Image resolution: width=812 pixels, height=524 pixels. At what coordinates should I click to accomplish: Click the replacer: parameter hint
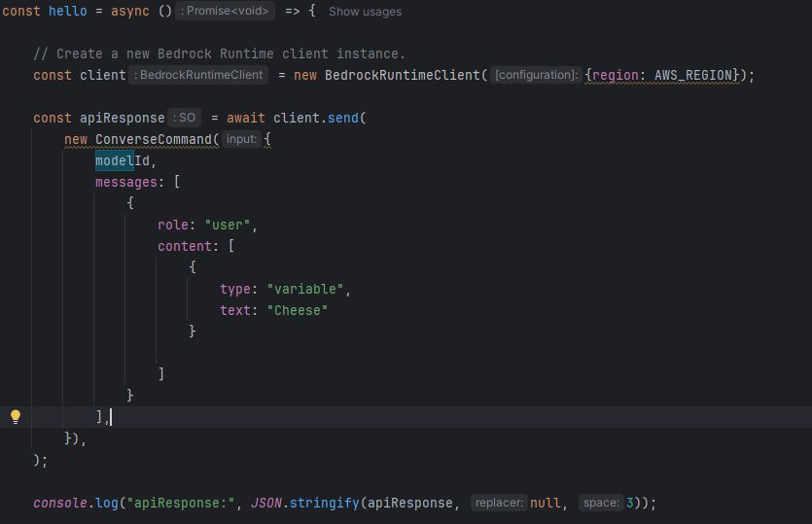[499, 503]
